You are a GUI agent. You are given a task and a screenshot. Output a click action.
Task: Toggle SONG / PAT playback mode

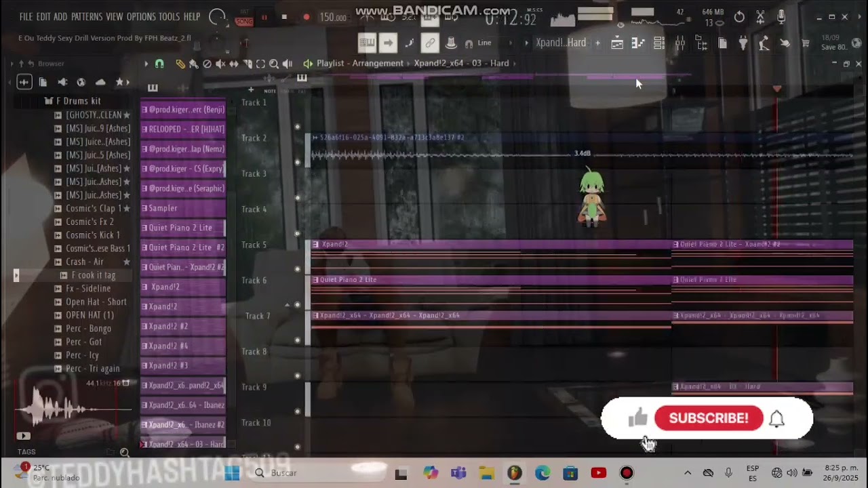(x=243, y=18)
